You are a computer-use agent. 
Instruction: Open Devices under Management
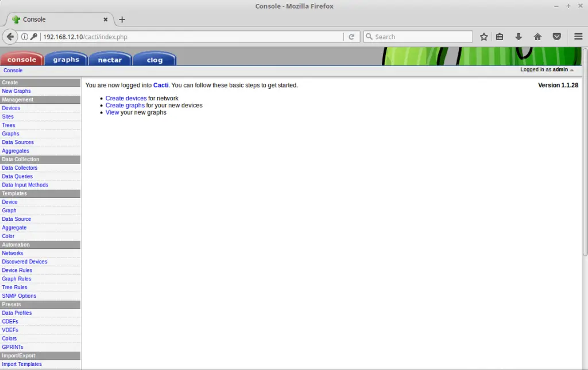click(x=11, y=108)
